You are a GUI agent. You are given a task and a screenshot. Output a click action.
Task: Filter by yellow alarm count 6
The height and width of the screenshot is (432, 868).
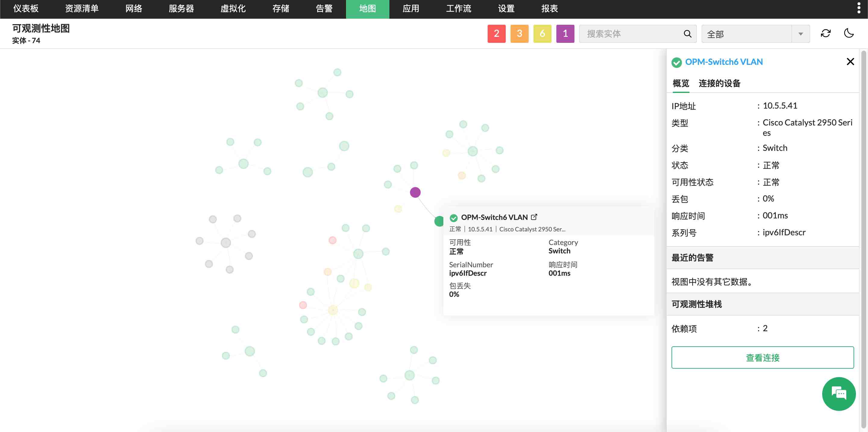click(x=542, y=33)
